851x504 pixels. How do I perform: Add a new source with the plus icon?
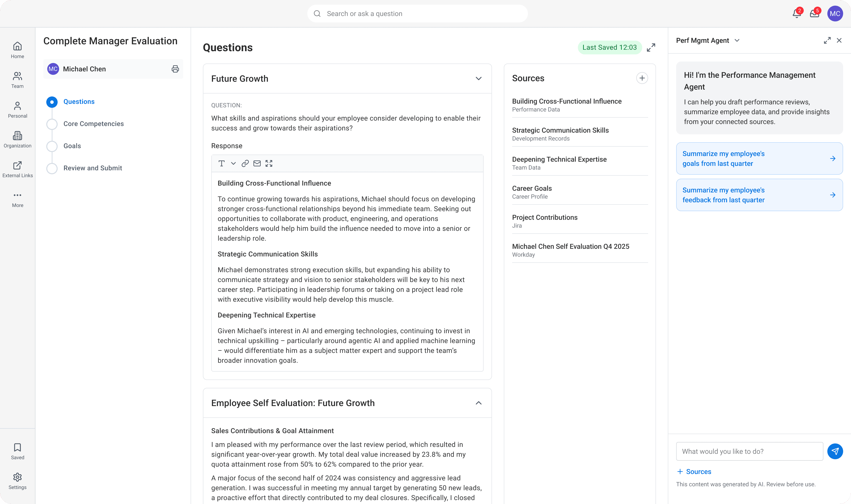click(642, 78)
